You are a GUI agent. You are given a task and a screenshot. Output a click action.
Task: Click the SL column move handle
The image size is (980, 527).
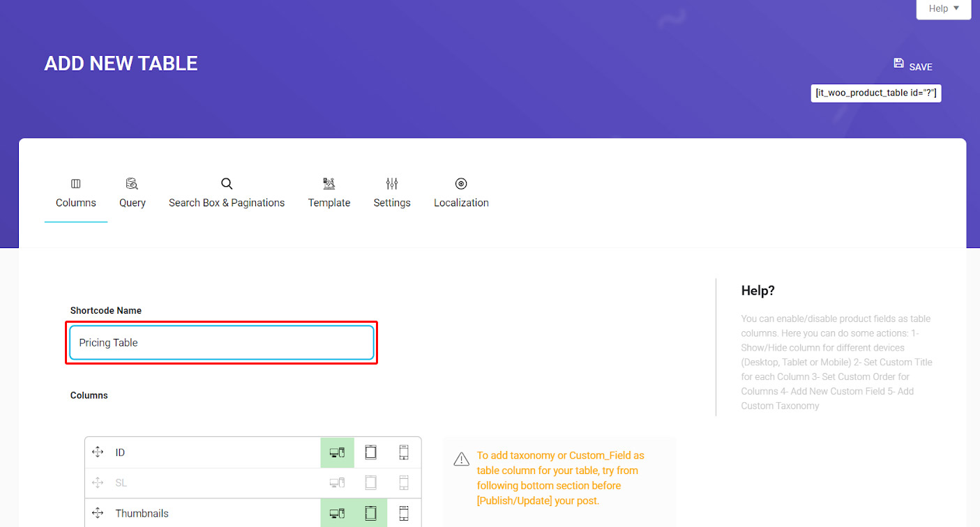pos(98,483)
